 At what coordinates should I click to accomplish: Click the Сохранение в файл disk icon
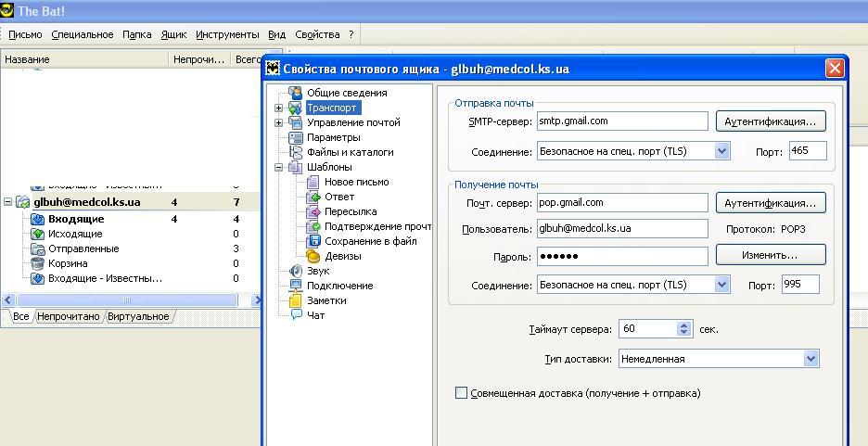313,241
